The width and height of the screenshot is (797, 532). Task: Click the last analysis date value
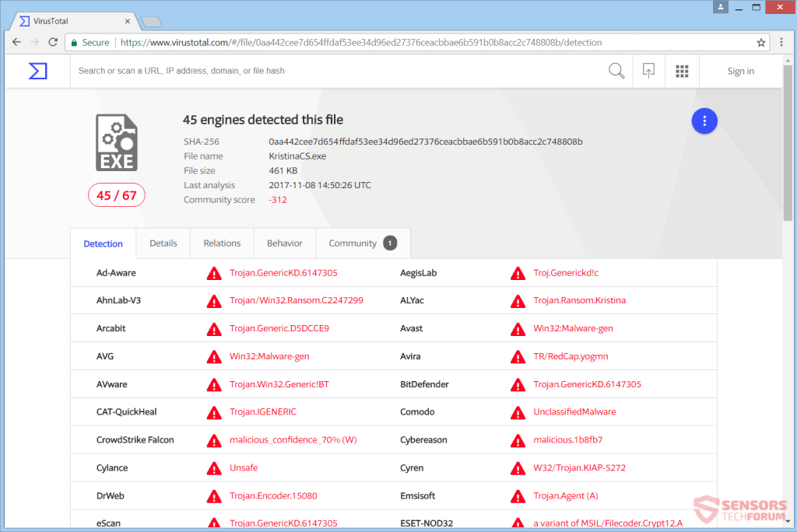click(x=320, y=185)
